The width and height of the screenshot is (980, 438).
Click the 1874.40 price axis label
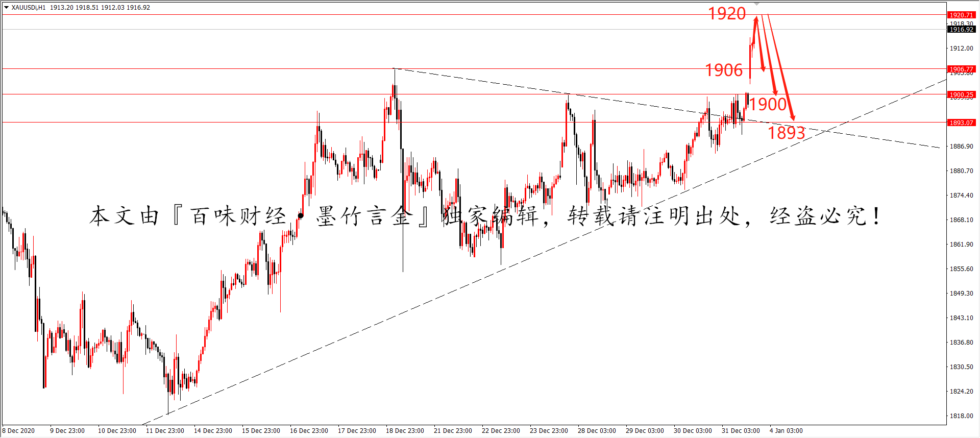point(961,196)
